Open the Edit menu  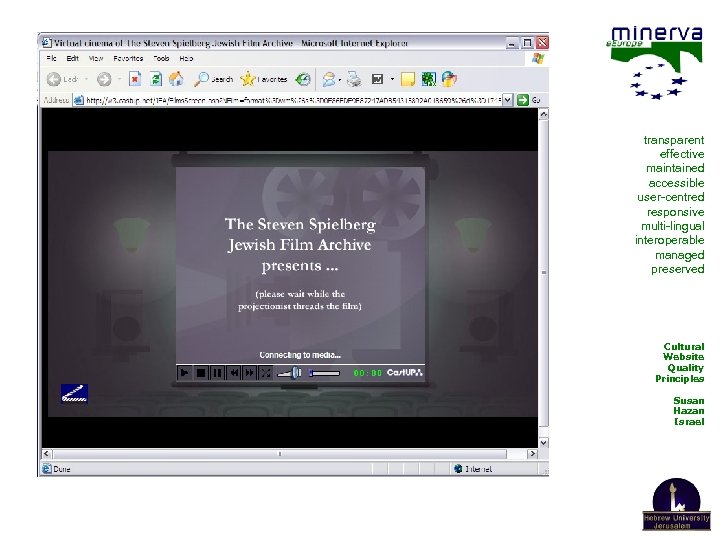coord(73,58)
